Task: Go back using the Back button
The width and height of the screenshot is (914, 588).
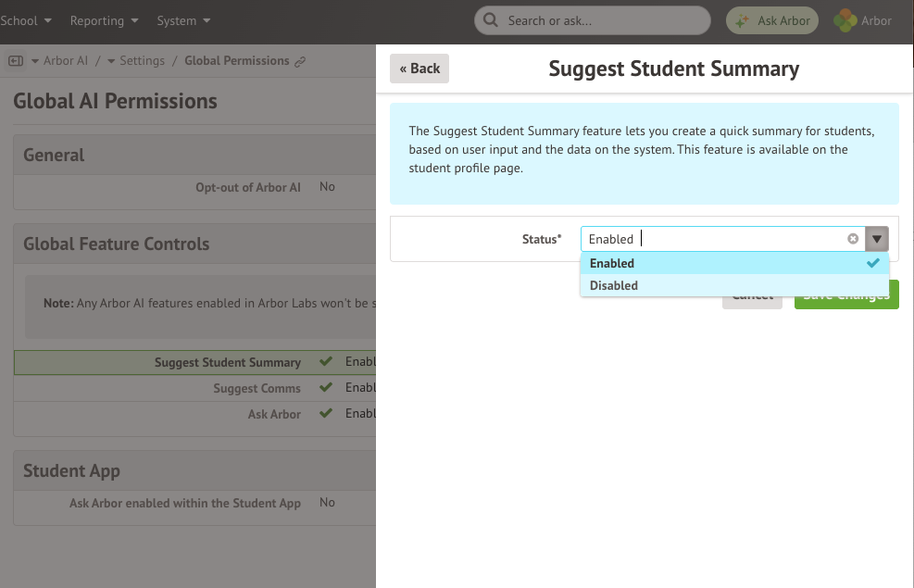Action: (x=419, y=69)
